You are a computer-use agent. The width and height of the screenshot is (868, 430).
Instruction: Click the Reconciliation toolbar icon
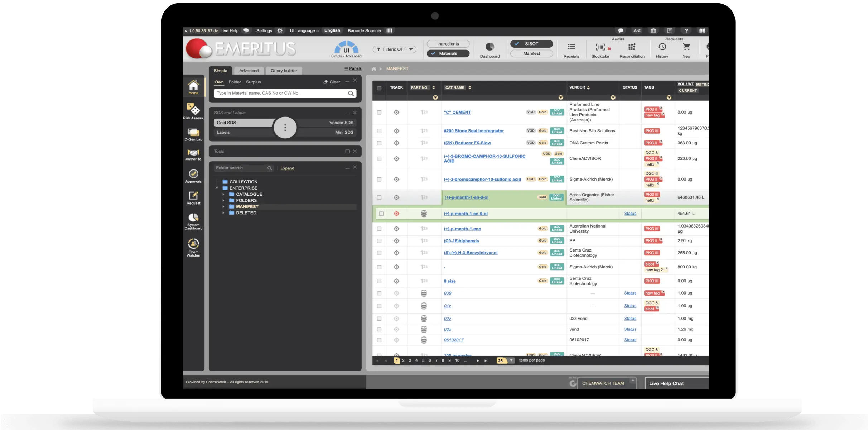[632, 47]
